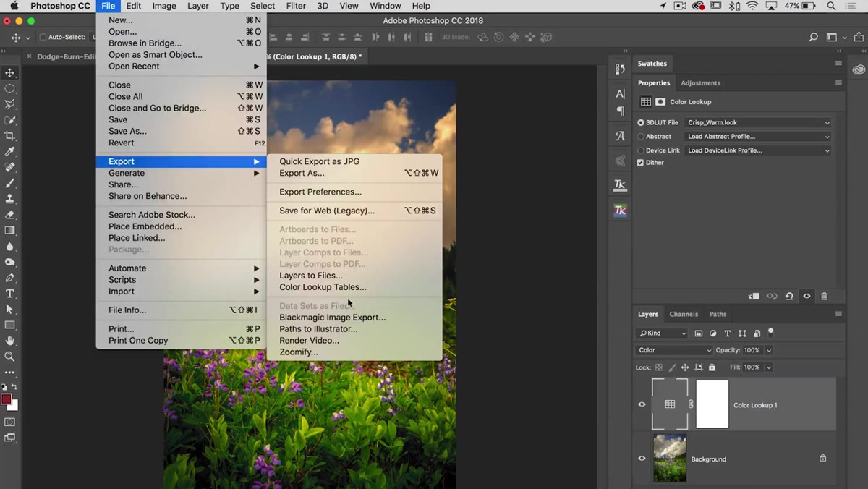This screenshot has height=489, width=868.
Task: Click the lock all icon in Layers
Action: click(712, 367)
